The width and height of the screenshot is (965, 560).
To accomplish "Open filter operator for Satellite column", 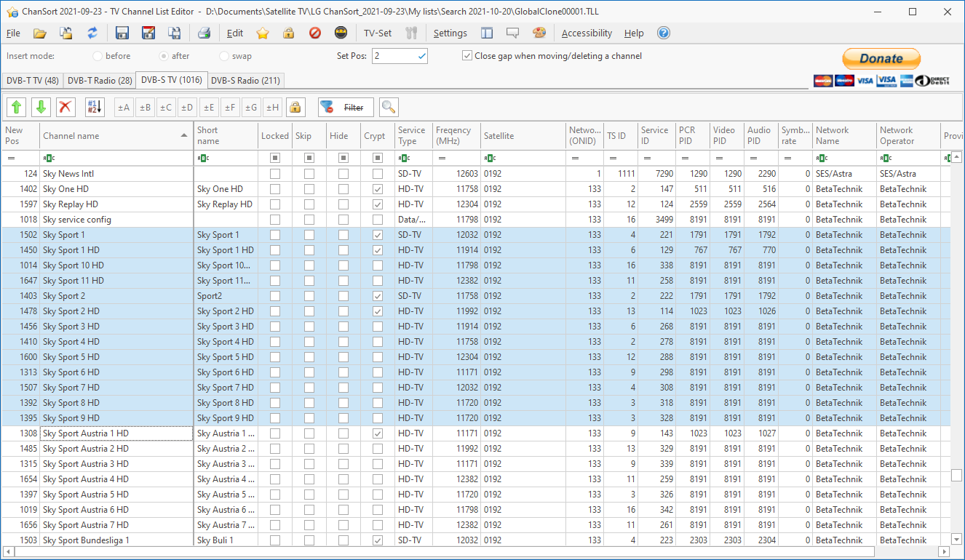I will 489,158.
